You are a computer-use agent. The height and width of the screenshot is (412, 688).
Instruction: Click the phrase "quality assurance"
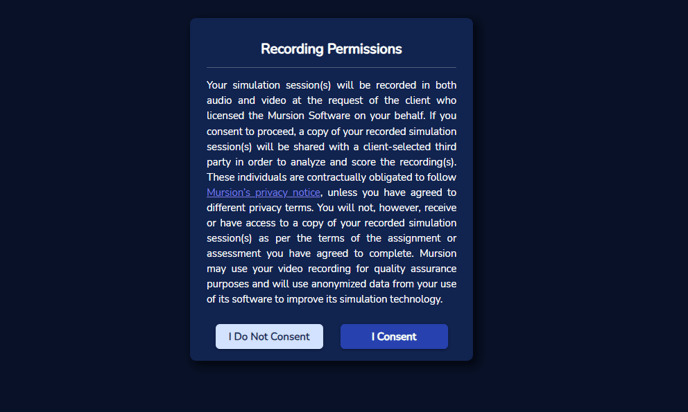click(x=415, y=269)
